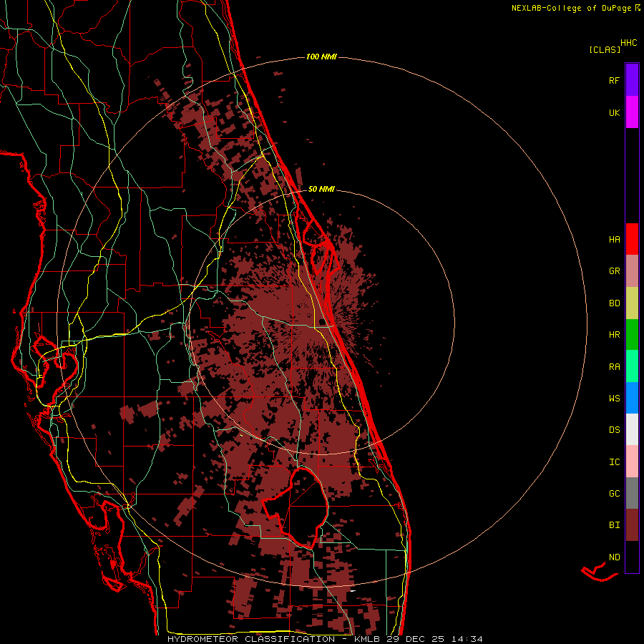Click the 50 NMI range ring label

tap(321, 189)
